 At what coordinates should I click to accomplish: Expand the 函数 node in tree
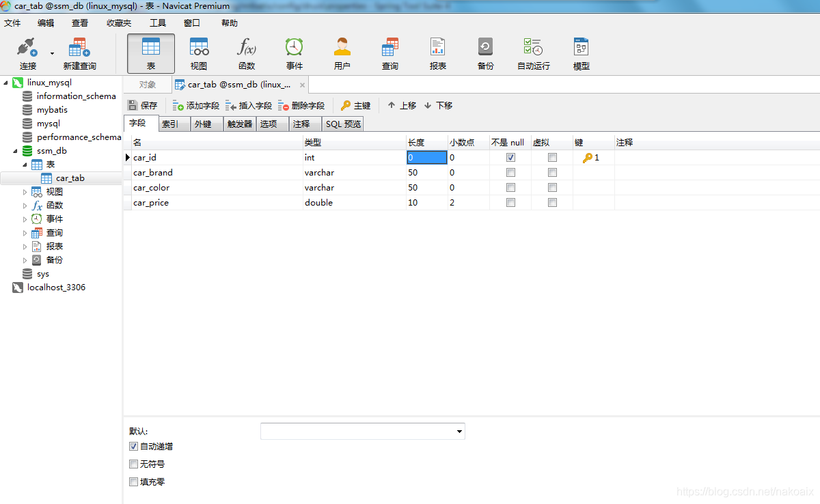coord(25,206)
